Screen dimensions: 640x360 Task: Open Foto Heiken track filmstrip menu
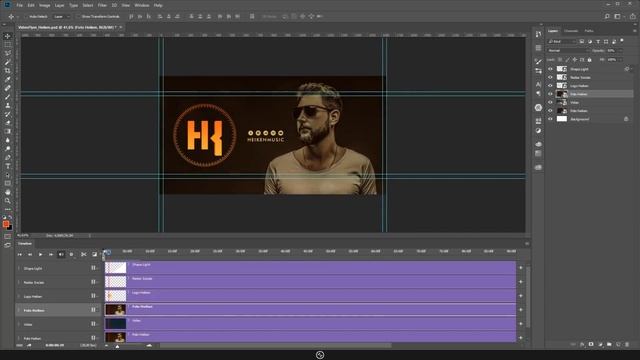pyautogui.click(x=93, y=310)
